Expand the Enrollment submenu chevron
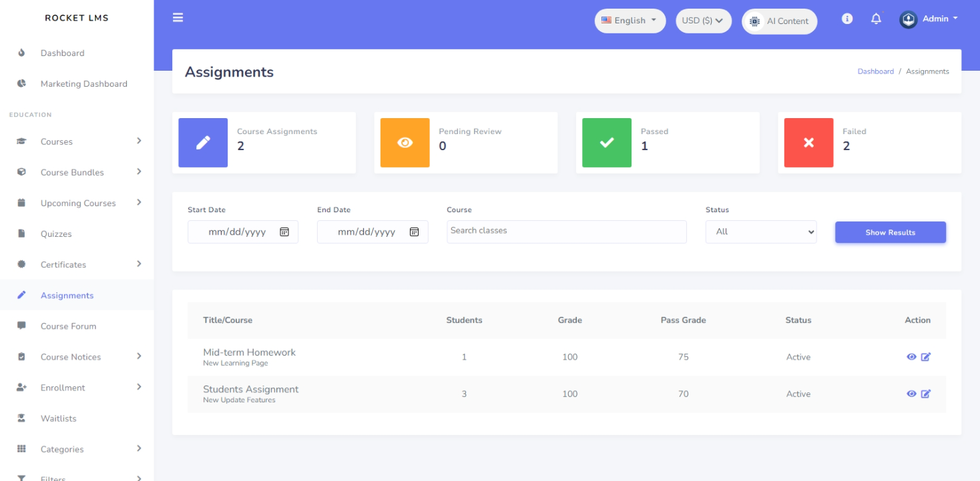The image size is (980, 481). click(139, 387)
